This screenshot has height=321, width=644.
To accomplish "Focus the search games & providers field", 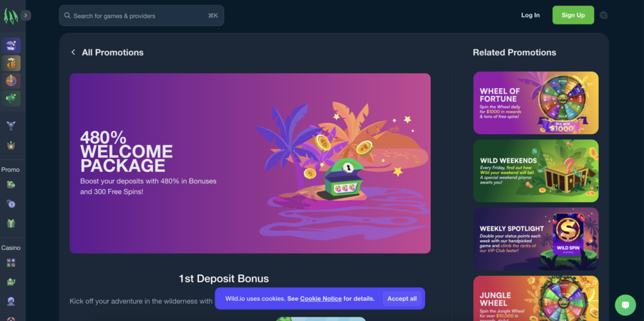I will (x=142, y=16).
